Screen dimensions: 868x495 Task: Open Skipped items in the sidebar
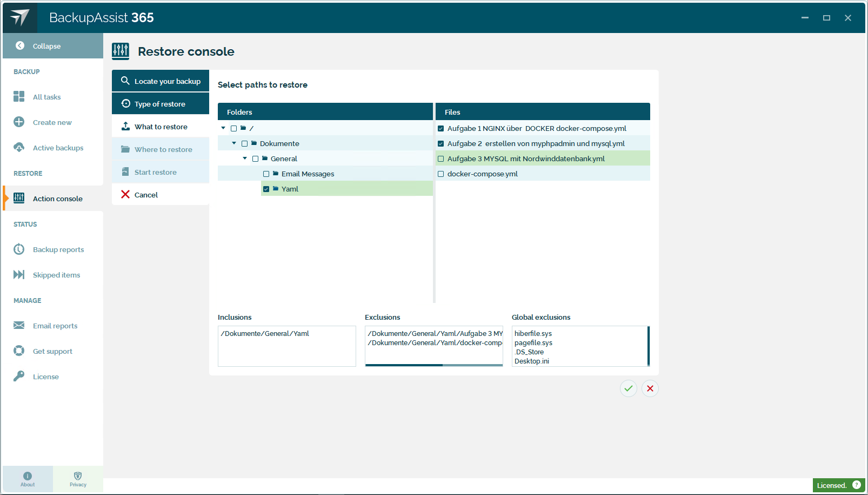point(52,275)
